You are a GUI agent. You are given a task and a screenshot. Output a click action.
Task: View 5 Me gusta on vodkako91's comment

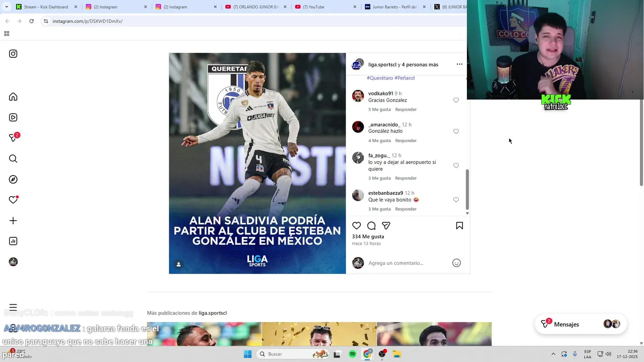pyautogui.click(x=379, y=110)
